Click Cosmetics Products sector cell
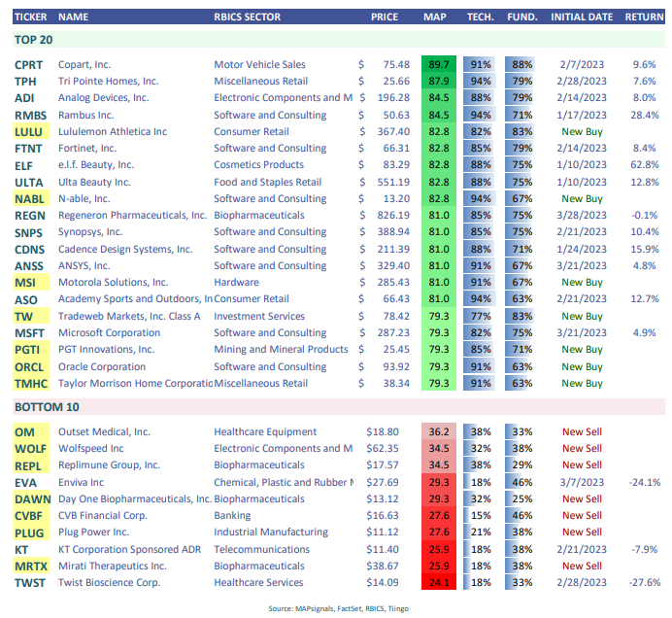The width and height of the screenshot is (672, 618). pyautogui.click(x=259, y=164)
